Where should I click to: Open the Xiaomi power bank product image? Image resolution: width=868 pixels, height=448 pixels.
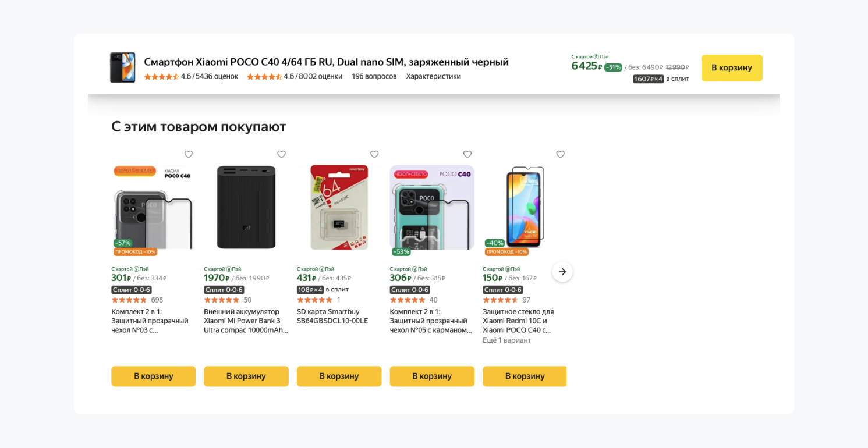tap(246, 207)
